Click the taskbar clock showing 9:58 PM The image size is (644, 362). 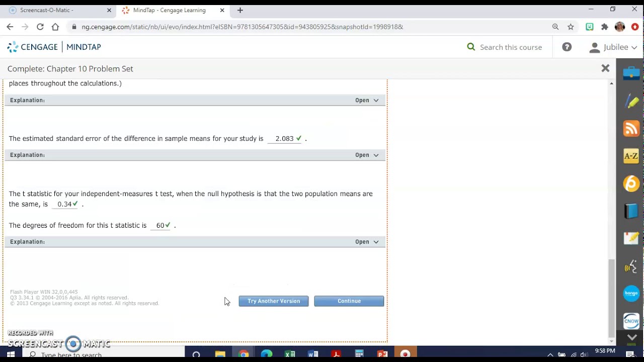[x=605, y=351]
